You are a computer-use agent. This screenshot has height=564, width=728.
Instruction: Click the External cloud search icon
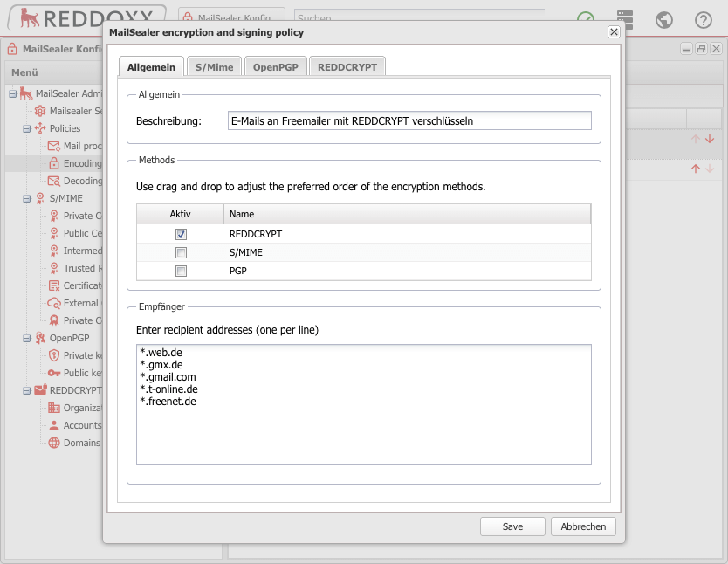click(x=54, y=303)
